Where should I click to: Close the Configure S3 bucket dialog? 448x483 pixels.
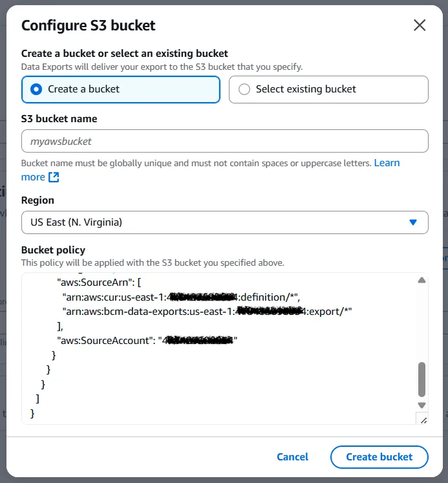click(x=420, y=25)
